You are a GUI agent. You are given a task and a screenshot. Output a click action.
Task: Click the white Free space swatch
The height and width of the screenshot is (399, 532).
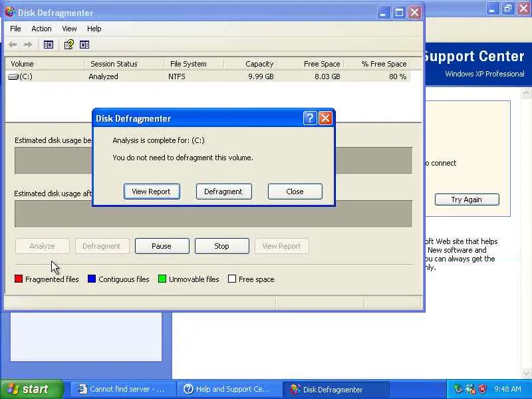click(x=232, y=279)
